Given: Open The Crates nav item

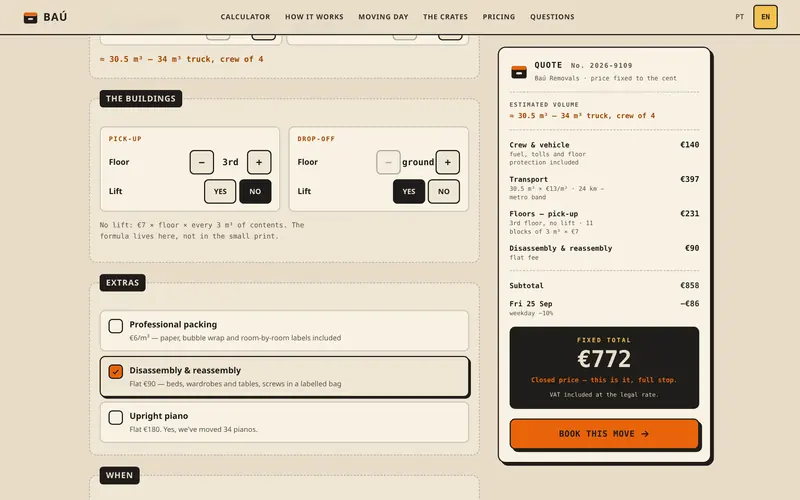Looking at the screenshot, I should pyautogui.click(x=445, y=17).
